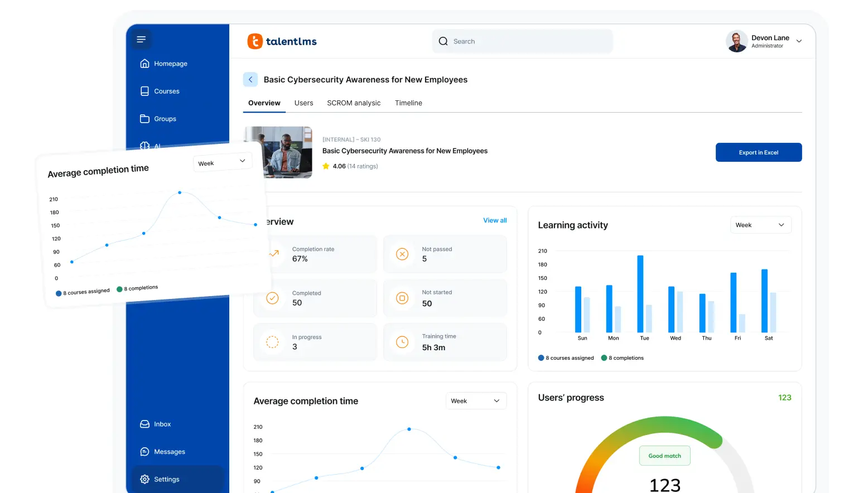This screenshot has height=493, width=868.
Task: Open Courses from the sidebar book icon
Action: tap(144, 91)
